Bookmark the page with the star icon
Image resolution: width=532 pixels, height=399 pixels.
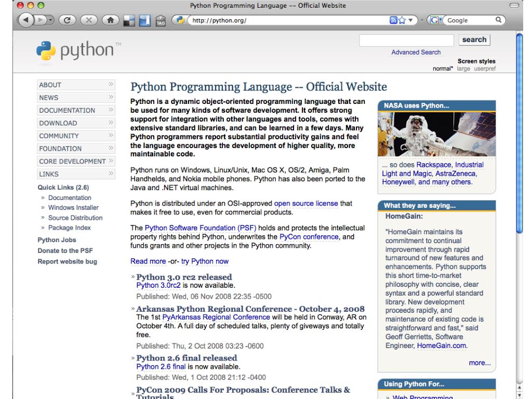(x=402, y=20)
